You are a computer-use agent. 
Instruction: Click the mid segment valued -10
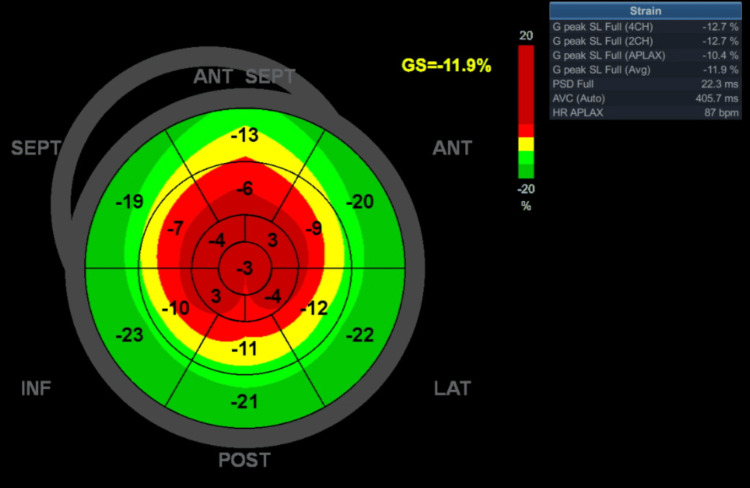[x=176, y=309]
